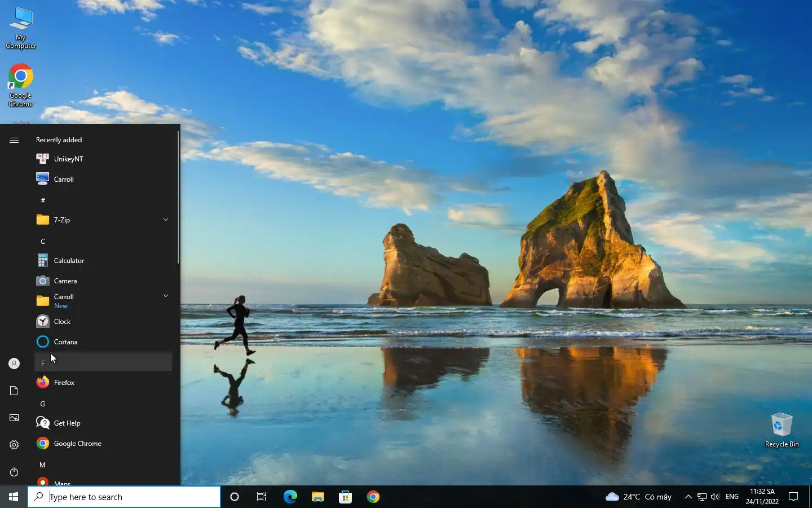Launch Chrome from the taskbar
This screenshot has height=508, width=812.
click(373, 497)
